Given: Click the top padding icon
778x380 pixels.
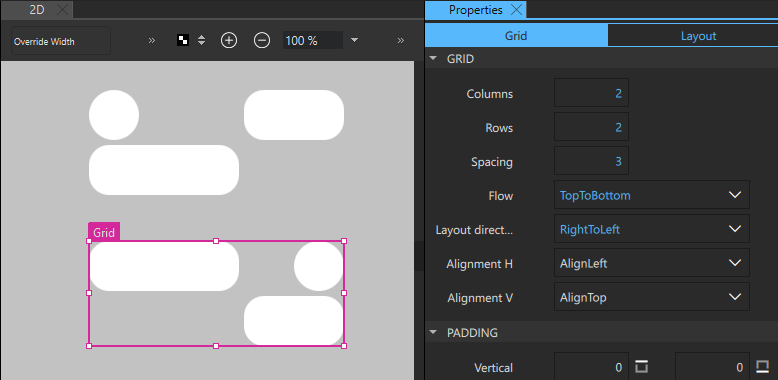Looking at the screenshot, I should [641, 367].
